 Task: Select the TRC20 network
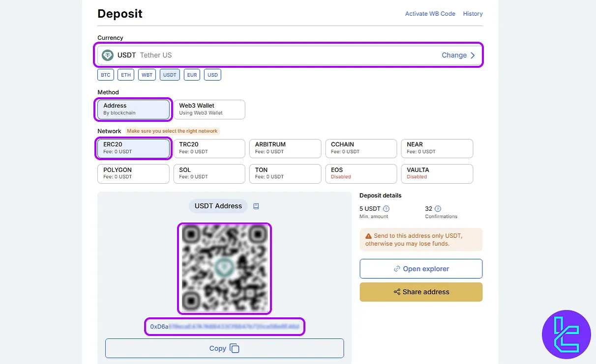209,148
